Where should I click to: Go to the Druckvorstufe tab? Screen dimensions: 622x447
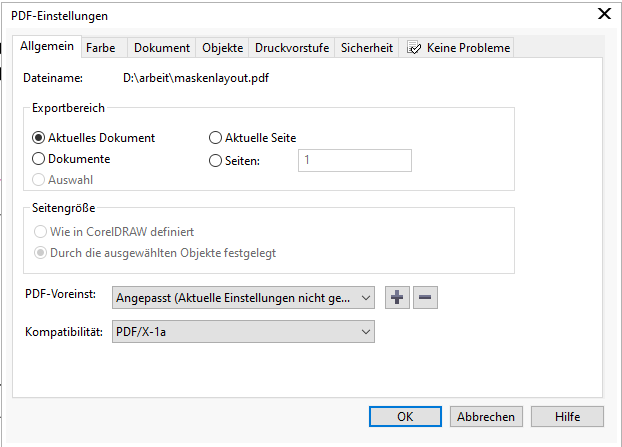292,48
